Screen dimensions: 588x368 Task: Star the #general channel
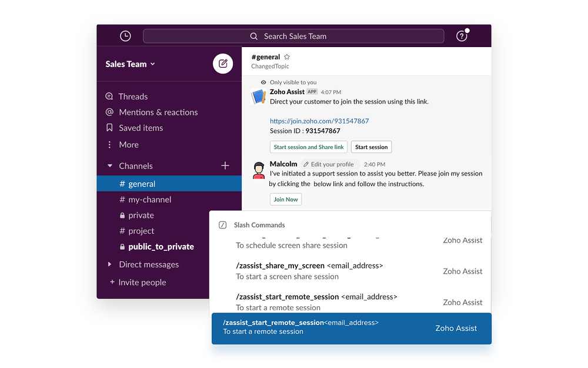pos(287,57)
